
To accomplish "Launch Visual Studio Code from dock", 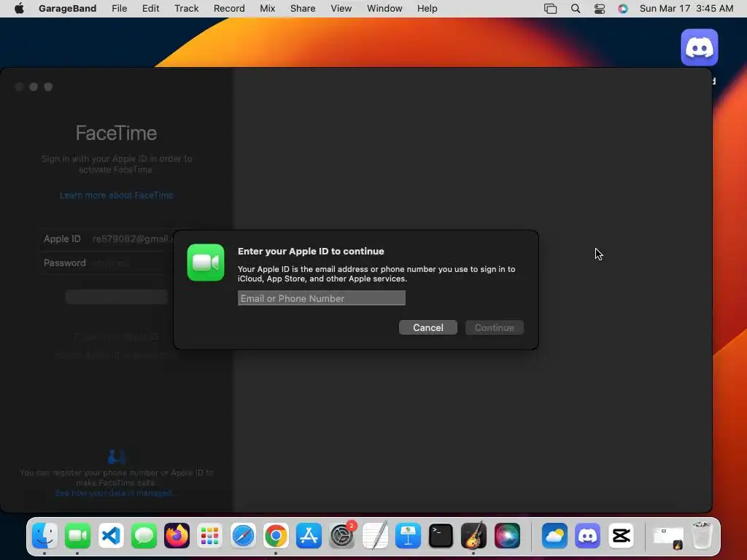I will (111, 536).
